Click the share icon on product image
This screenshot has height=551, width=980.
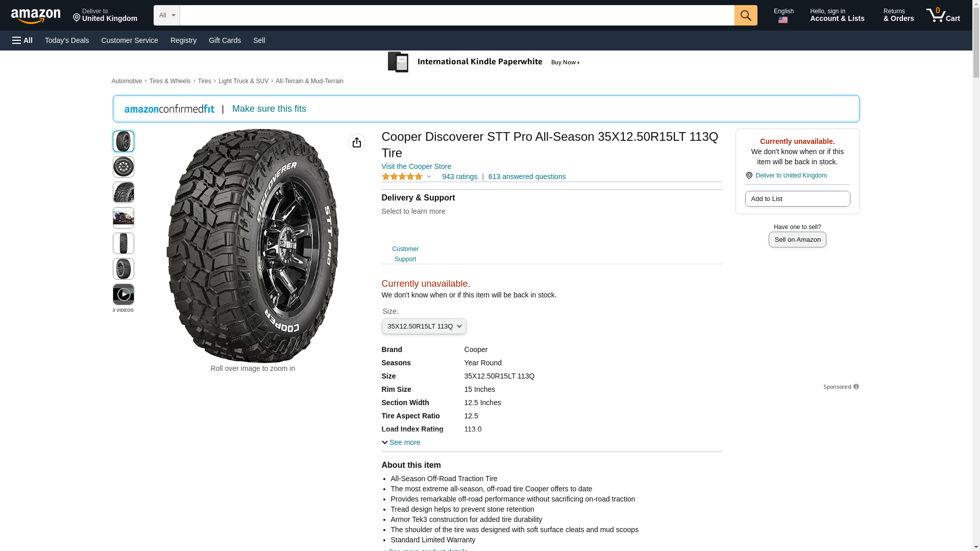coord(356,142)
